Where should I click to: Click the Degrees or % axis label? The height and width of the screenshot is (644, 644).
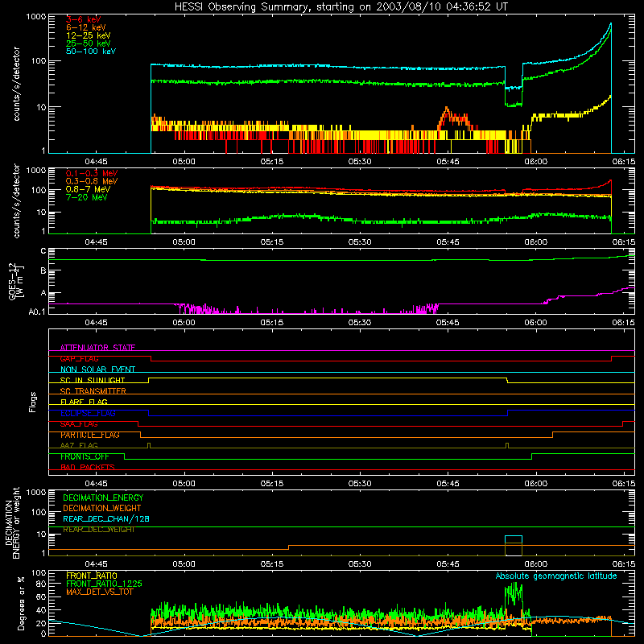[22, 604]
